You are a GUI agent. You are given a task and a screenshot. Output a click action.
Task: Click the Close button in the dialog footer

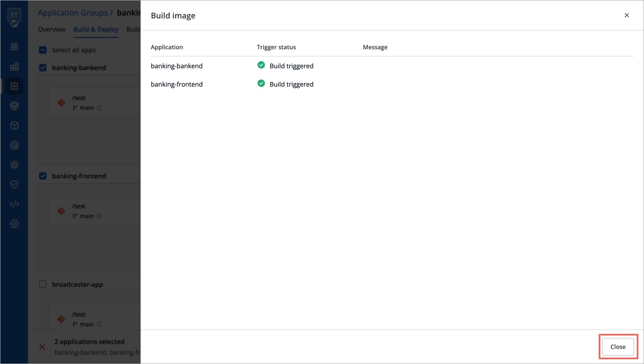(x=618, y=347)
